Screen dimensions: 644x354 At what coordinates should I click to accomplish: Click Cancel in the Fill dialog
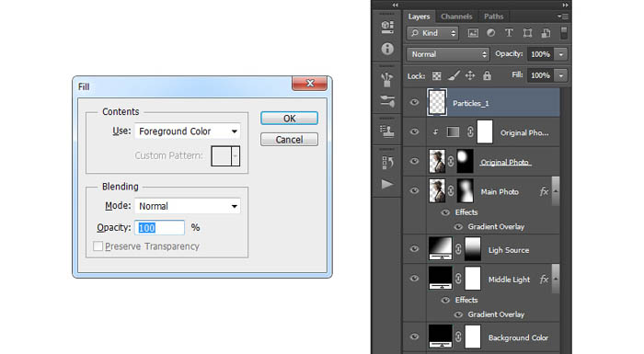289,140
